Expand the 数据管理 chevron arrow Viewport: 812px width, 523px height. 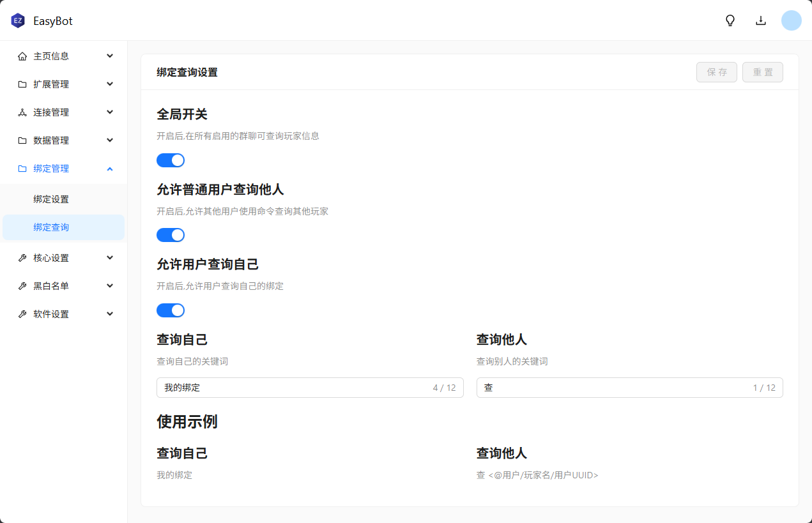click(110, 140)
